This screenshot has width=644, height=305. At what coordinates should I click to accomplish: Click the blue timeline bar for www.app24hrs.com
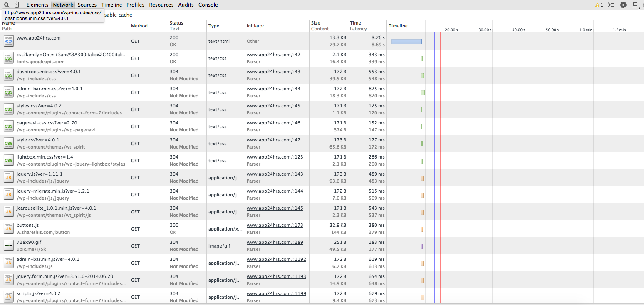406,42
